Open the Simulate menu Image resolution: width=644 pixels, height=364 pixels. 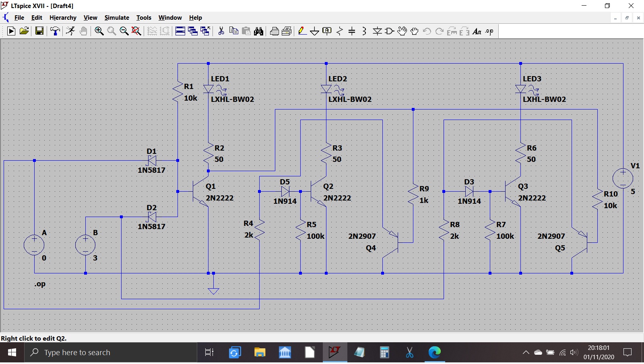(117, 18)
